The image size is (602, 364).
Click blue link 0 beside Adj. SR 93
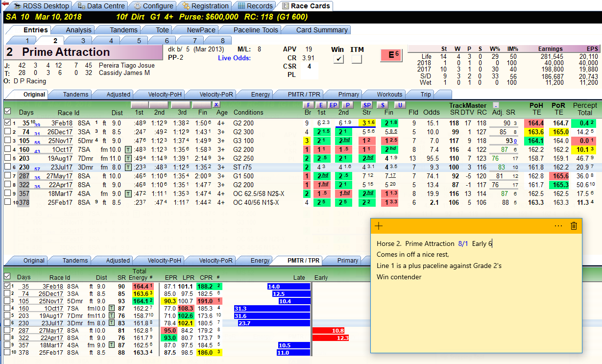515,141
